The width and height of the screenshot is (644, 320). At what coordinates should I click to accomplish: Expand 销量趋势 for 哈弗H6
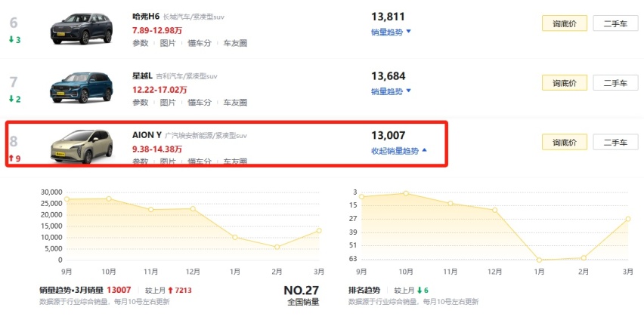(391, 32)
